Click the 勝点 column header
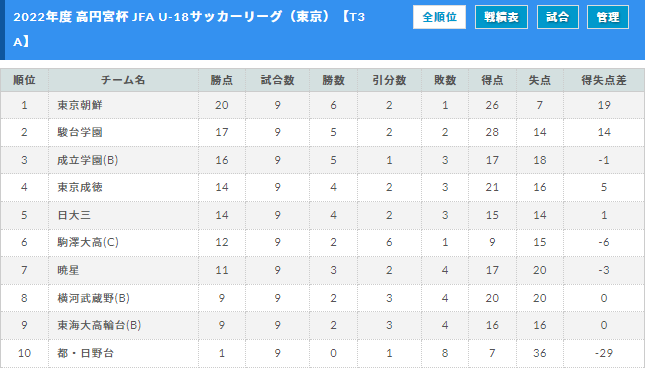 click(x=222, y=80)
